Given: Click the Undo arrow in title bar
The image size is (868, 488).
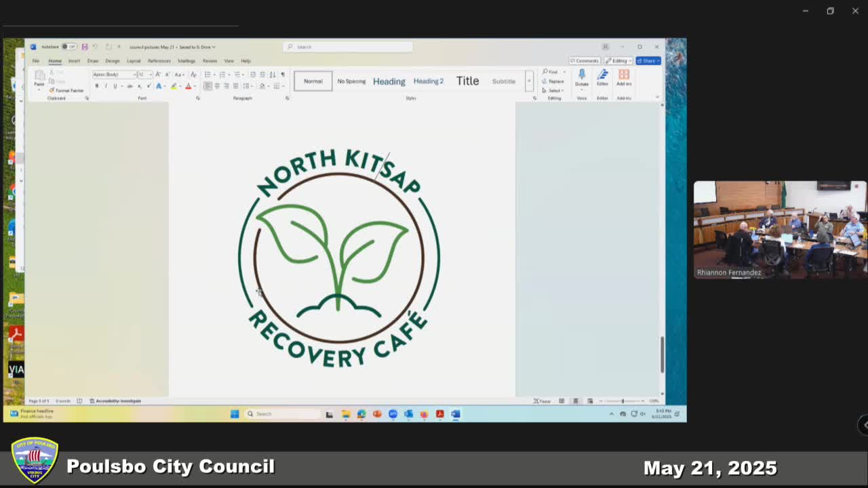Looking at the screenshot, I should point(95,47).
